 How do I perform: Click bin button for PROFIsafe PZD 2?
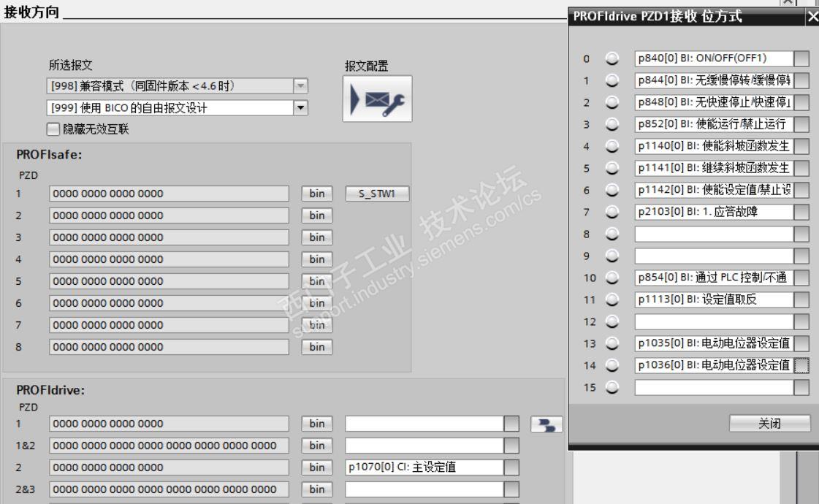(316, 215)
